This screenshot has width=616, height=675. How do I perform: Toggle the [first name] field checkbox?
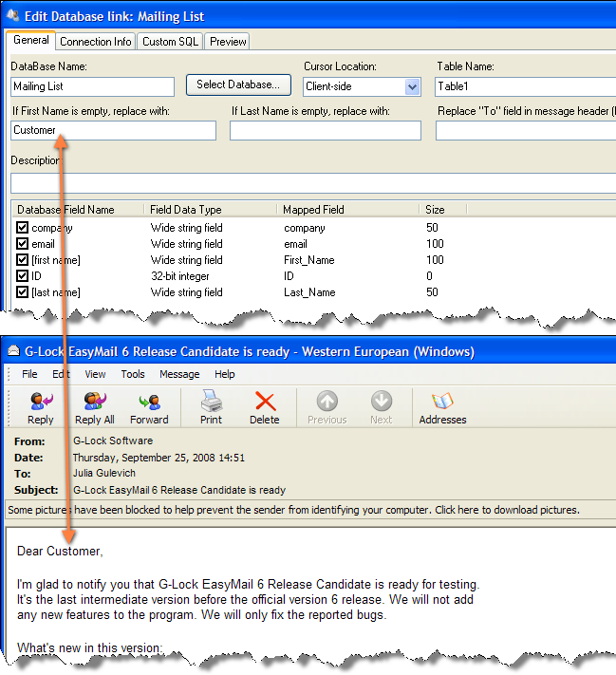23,259
